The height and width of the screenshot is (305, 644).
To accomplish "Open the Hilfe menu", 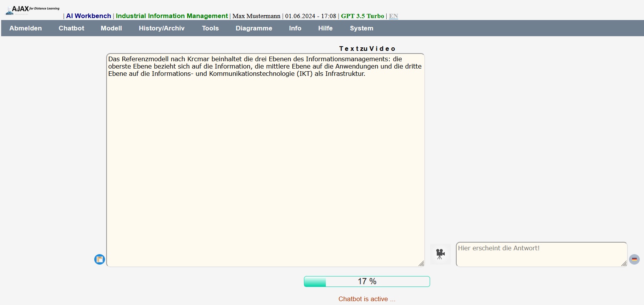I will pyautogui.click(x=325, y=28).
